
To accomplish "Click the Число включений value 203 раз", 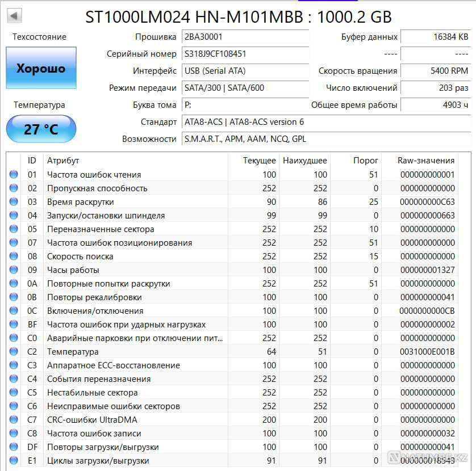I will [x=436, y=87].
